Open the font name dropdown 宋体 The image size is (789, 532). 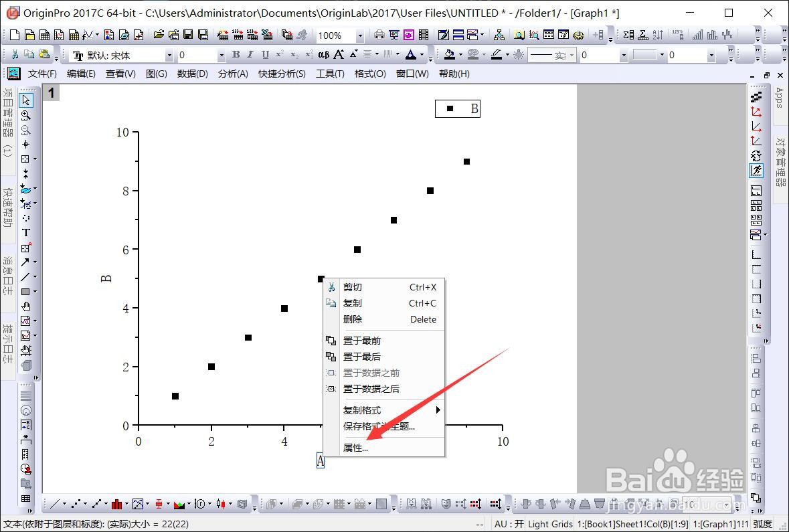pos(169,55)
